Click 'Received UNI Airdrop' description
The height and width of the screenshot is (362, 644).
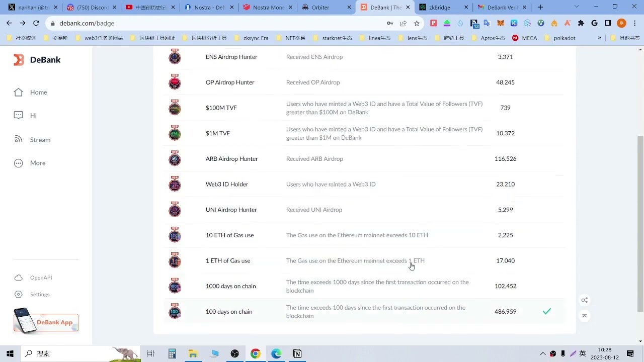tap(314, 210)
